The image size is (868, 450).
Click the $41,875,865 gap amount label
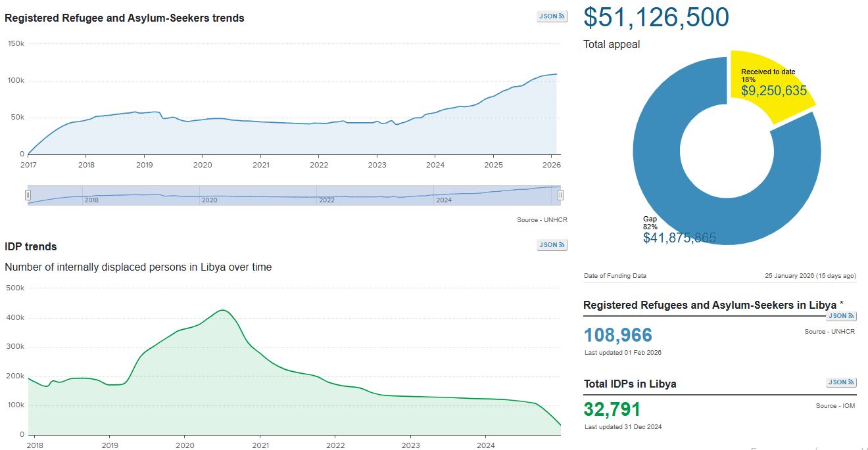tap(679, 238)
